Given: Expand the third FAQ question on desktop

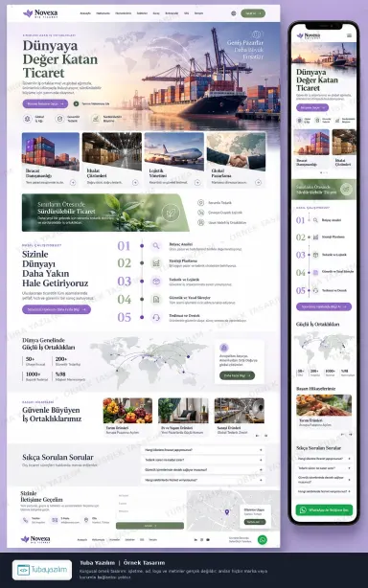Looking at the screenshot, I should point(203,469).
